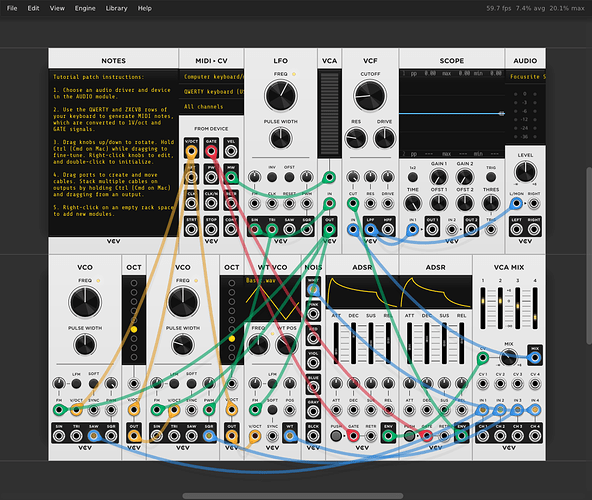Image resolution: width=592 pixels, height=500 pixels.
Task: Click the LFO TRI output port
Action: coord(272,229)
